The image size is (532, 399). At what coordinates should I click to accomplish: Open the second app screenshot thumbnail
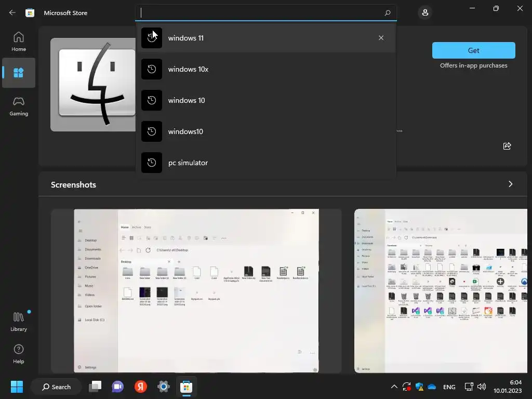click(x=441, y=291)
